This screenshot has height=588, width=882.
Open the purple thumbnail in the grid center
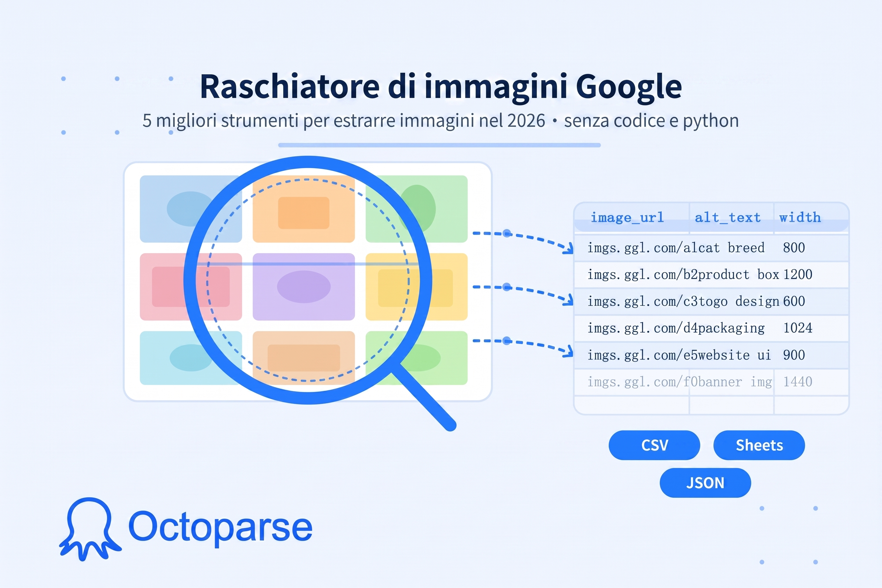[304, 287]
